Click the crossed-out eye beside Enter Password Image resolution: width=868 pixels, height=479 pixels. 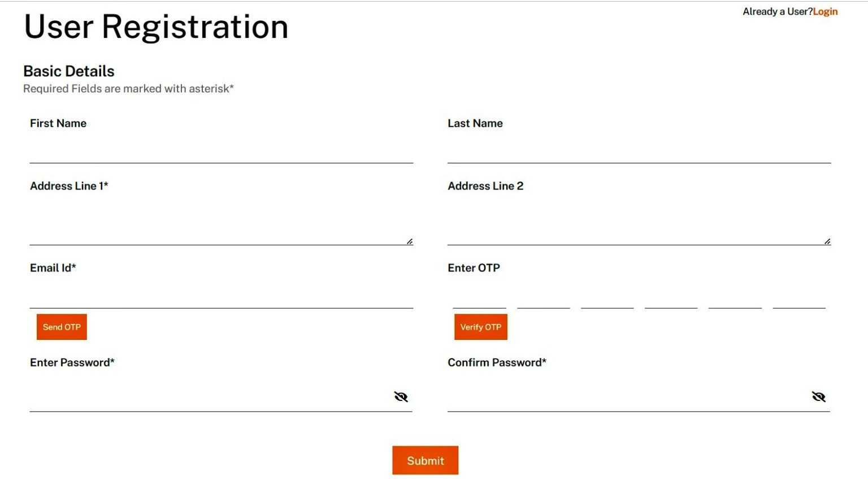tap(401, 396)
